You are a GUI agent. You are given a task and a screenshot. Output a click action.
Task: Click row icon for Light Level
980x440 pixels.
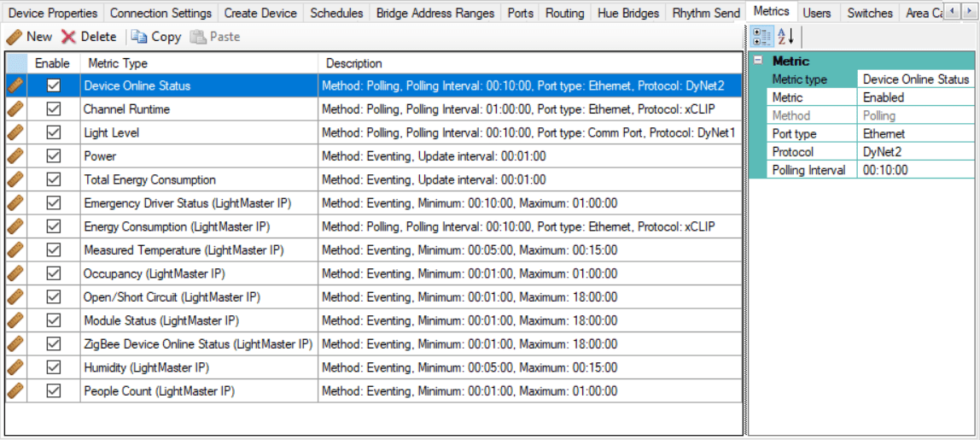pyautogui.click(x=15, y=132)
